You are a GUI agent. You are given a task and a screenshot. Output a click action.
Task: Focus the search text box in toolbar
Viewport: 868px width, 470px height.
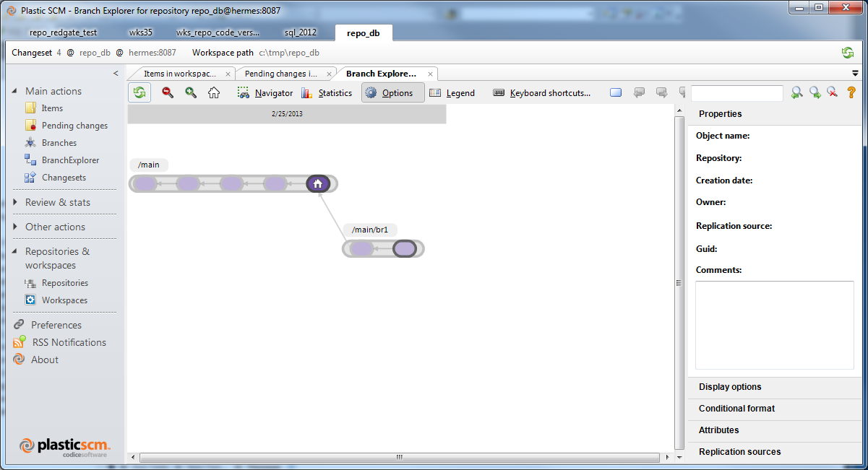tap(737, 93)
